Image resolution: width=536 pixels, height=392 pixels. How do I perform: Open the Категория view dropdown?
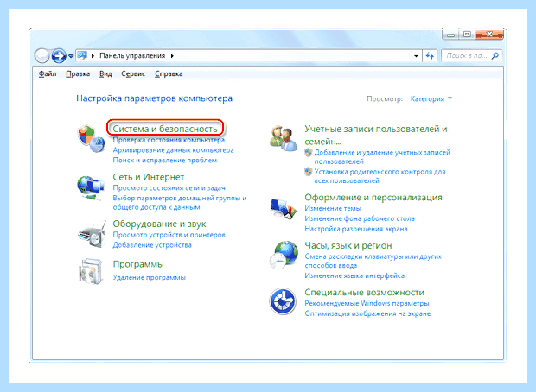(x=431, y=98)
